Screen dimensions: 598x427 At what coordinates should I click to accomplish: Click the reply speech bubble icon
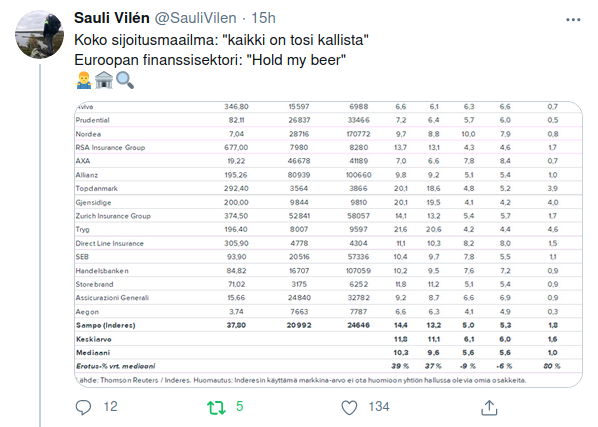coord(83,407)
